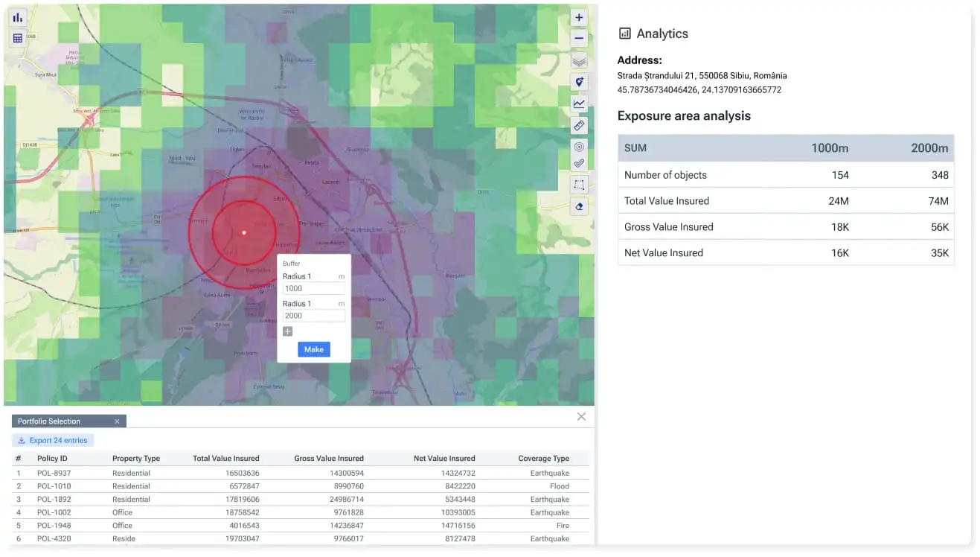980x557 pixels.
Task: Select policy row POL-1948
Action: click(300, 525)
